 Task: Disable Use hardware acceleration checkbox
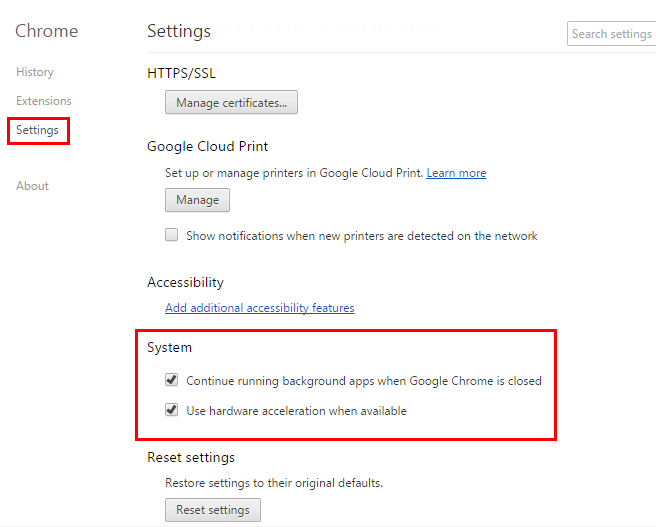pyautogui.click(x=172, y=411)
